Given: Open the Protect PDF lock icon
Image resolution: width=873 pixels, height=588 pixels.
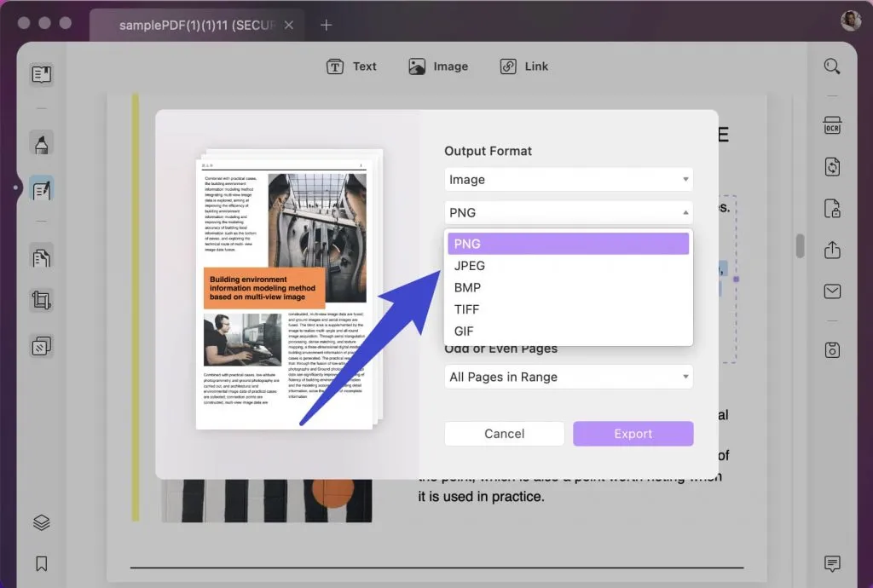Looking at the screenshot, I should pos(832,209).
